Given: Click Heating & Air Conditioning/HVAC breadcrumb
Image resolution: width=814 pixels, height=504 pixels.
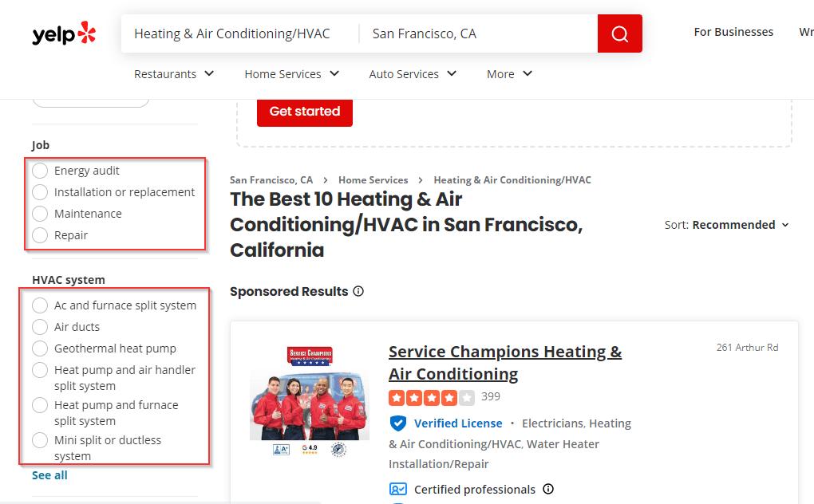Looking at the screenshot, I should pyautogui.click(x=512, y=180).
